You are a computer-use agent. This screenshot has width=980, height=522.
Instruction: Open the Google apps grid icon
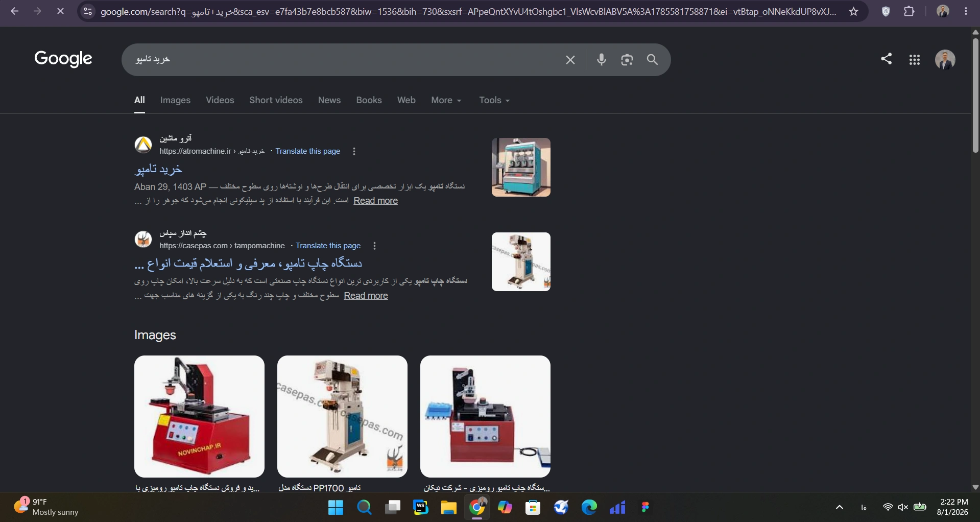coord(915,60)
